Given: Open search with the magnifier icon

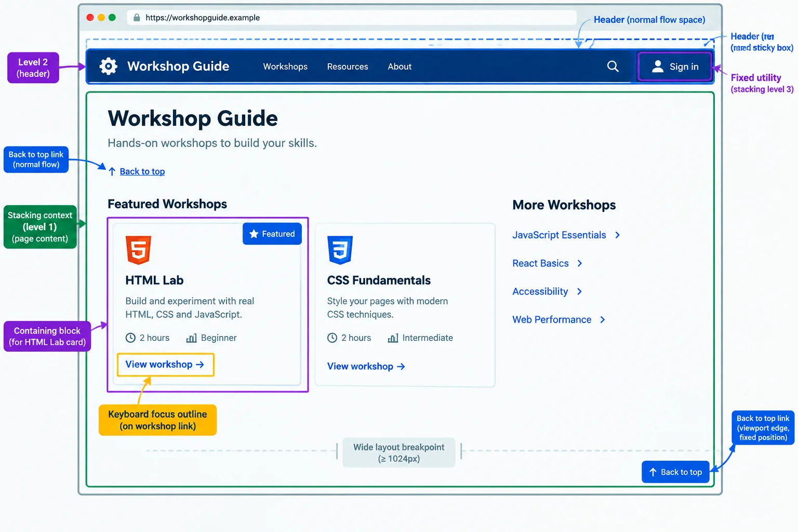Looking at the screenshot, I should pyautogui.click(x=613, y=66).
